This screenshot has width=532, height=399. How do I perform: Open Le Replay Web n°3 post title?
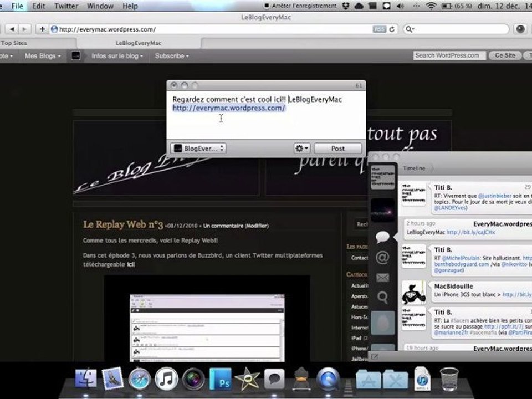coord(123,224)
